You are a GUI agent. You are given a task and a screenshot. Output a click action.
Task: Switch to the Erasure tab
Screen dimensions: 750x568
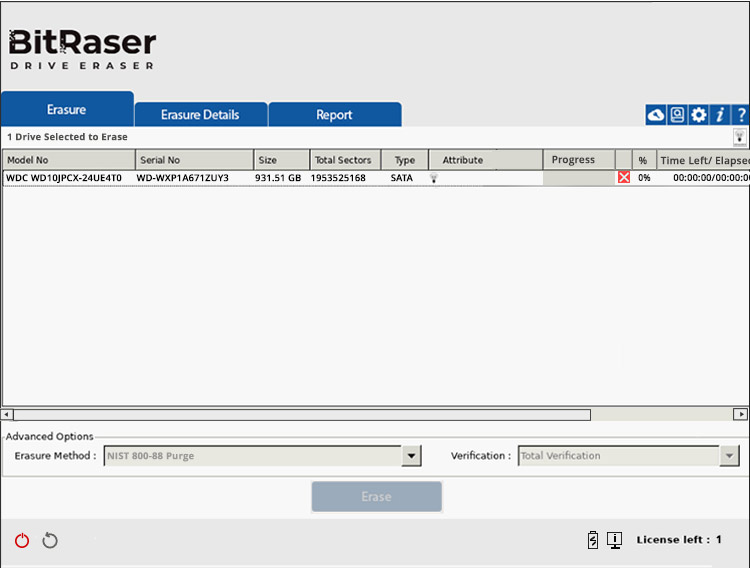point(67,109)
